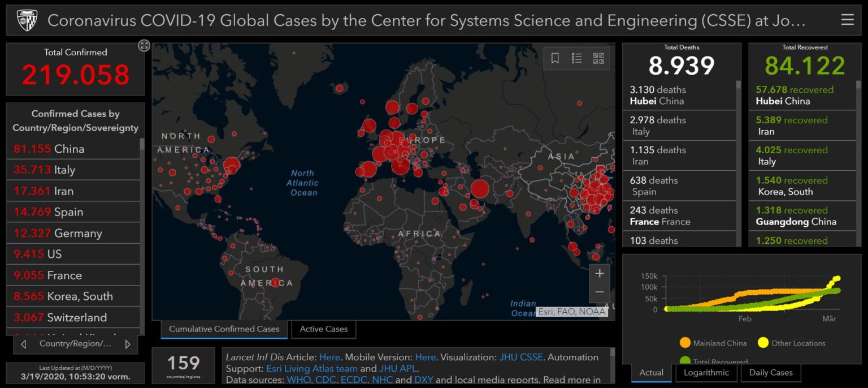The height and width of the screenshot is (388, 868).
Task: Select Cumulative Confirmed Cases tab
Action: tap(224, 329)
